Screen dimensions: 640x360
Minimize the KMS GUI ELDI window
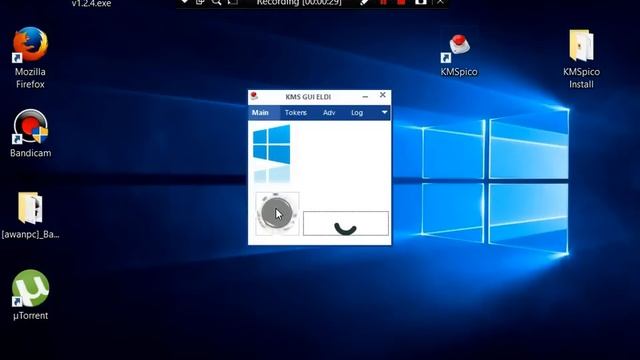click(x=365, y=96)
